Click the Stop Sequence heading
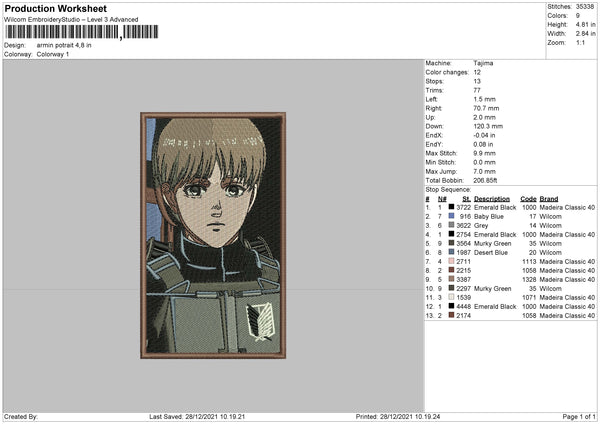This screenshot has height=424, width=600. coord(448,190)
